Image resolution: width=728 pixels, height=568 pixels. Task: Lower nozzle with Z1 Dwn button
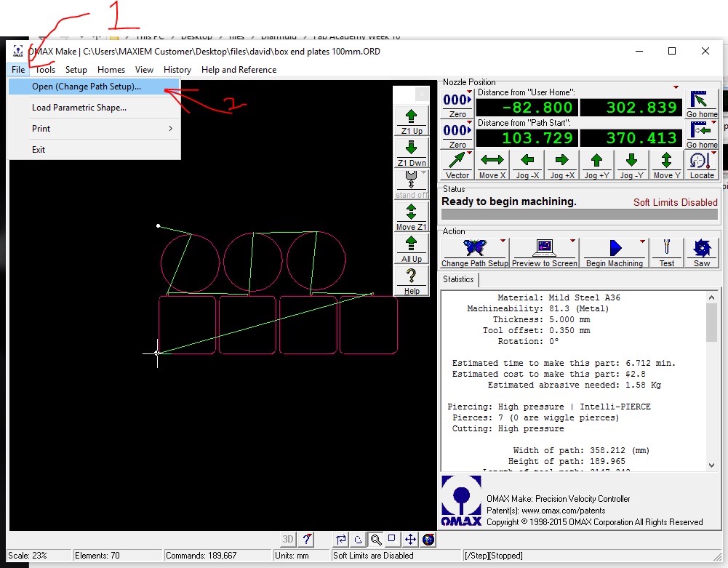click(411, 153)
